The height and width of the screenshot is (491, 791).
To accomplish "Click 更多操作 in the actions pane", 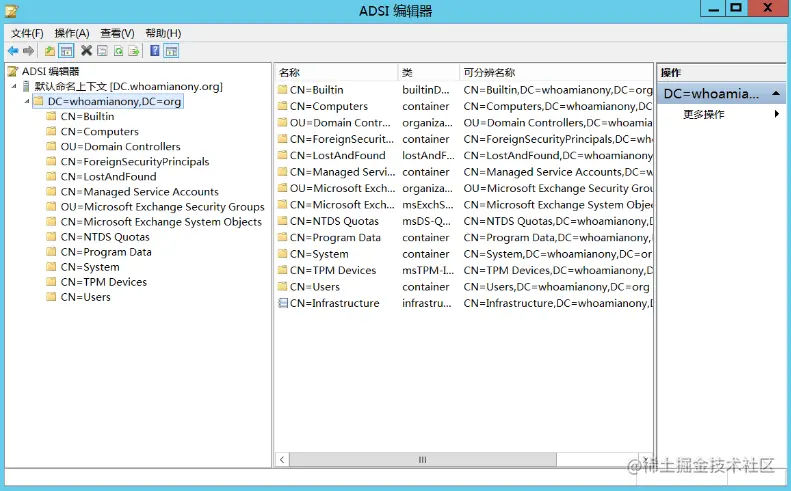I will pyautogui.click(x=704, y=114).
